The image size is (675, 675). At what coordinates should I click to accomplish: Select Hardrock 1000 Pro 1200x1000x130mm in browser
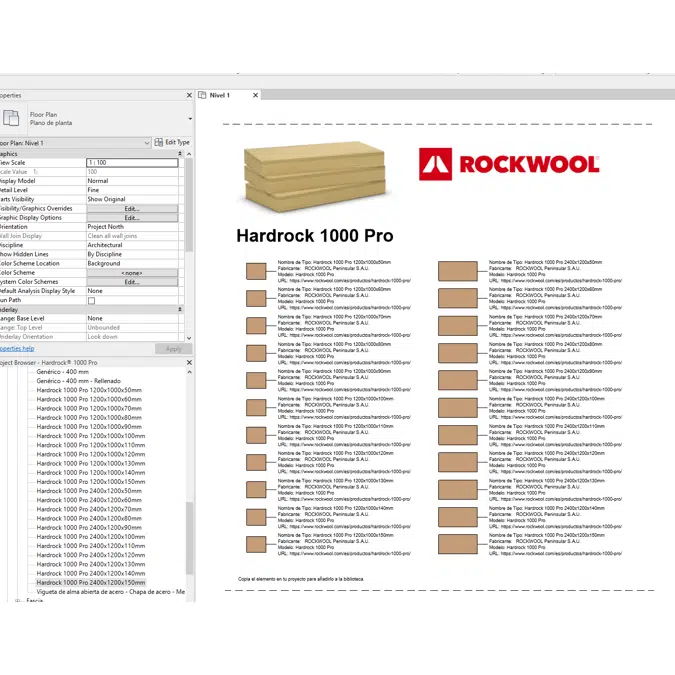pyautogui.click(x=91, y=464)
